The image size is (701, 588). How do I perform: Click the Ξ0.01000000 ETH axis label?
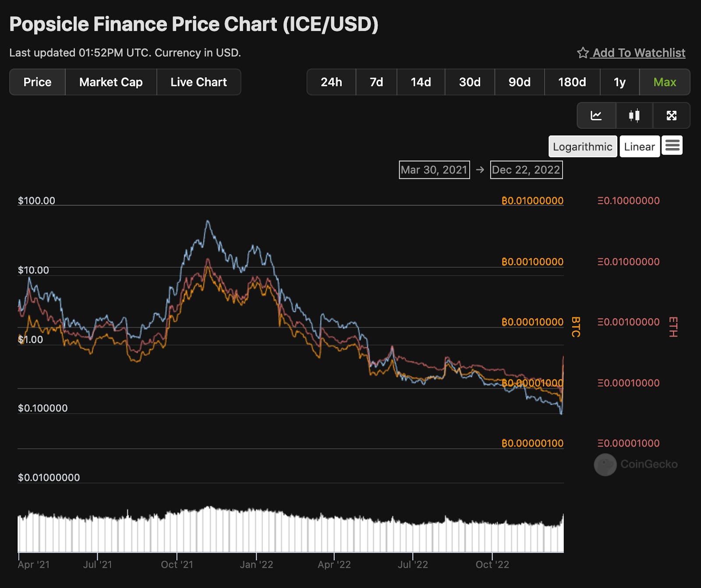pyautogui.click(x=628, y=262)
